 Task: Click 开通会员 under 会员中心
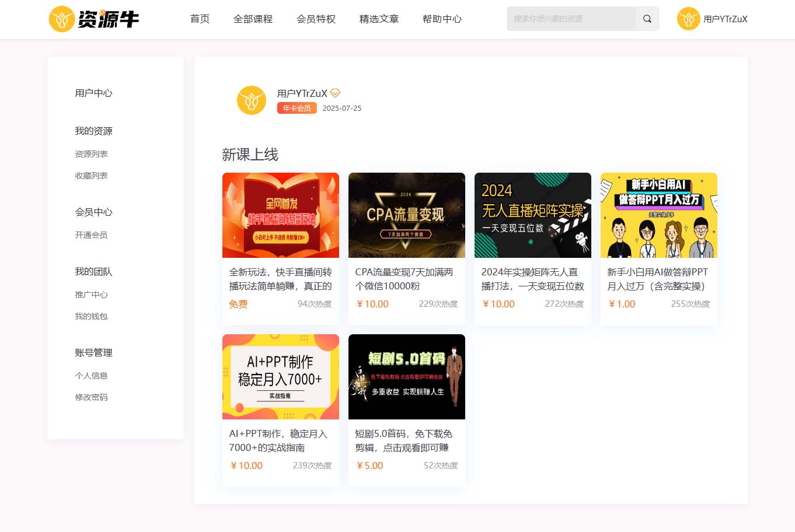click(x=91, y=235)
